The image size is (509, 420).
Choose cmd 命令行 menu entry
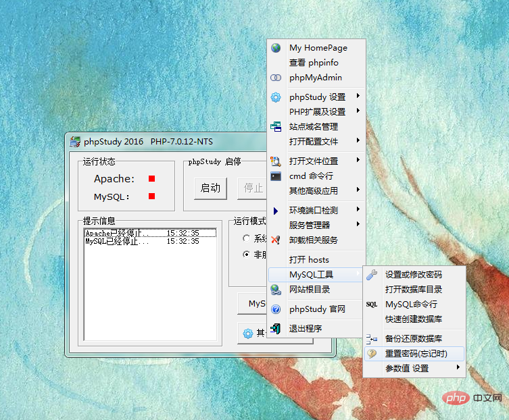tap(316, 176)
